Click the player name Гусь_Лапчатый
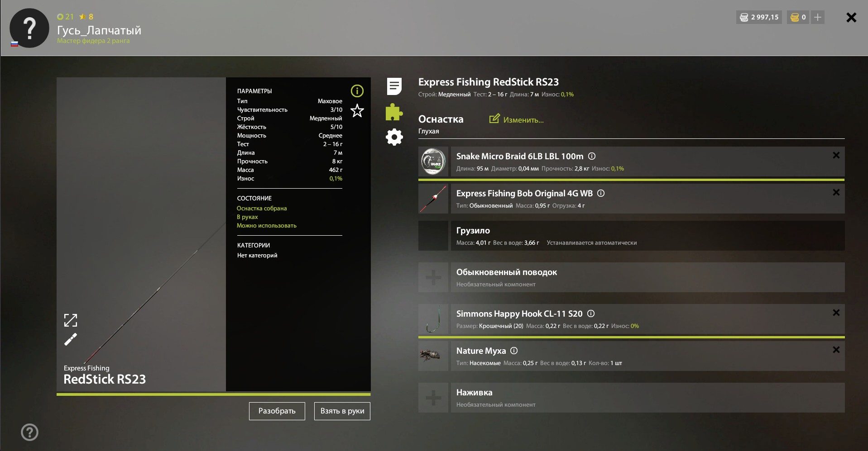The width and height of the screenshot is (868, 451). [x=99, y=30]
